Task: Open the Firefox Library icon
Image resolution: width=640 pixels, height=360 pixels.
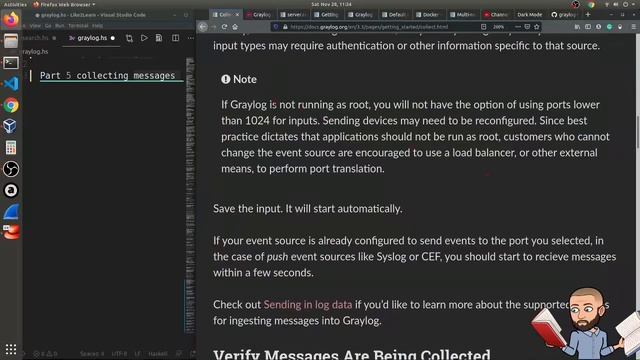Action: tap(577, 27)
